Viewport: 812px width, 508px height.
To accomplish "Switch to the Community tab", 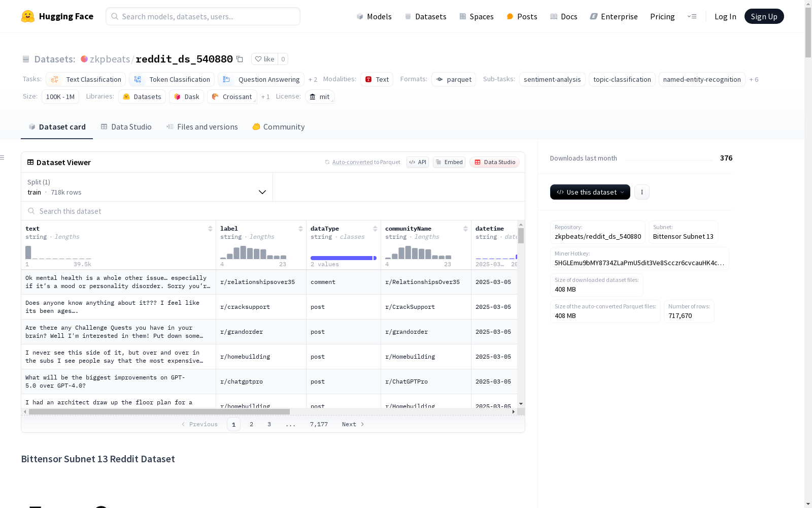I will coord(279,127).
